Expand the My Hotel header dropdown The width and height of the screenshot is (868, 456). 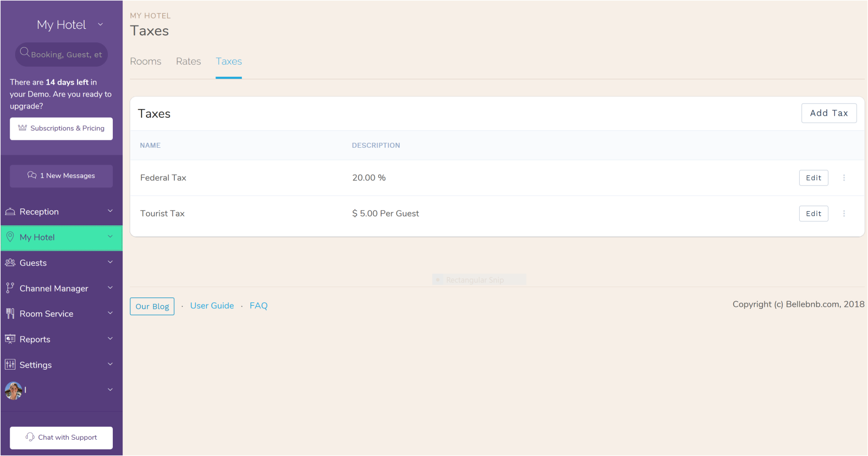click(x=100, y=24)
